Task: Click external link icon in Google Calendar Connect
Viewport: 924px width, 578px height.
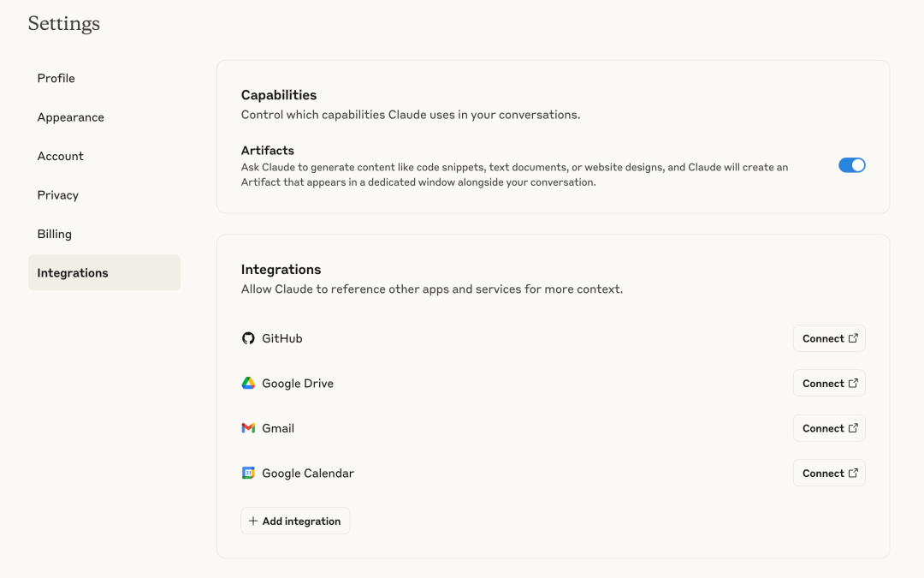Action: pos(853,473)
